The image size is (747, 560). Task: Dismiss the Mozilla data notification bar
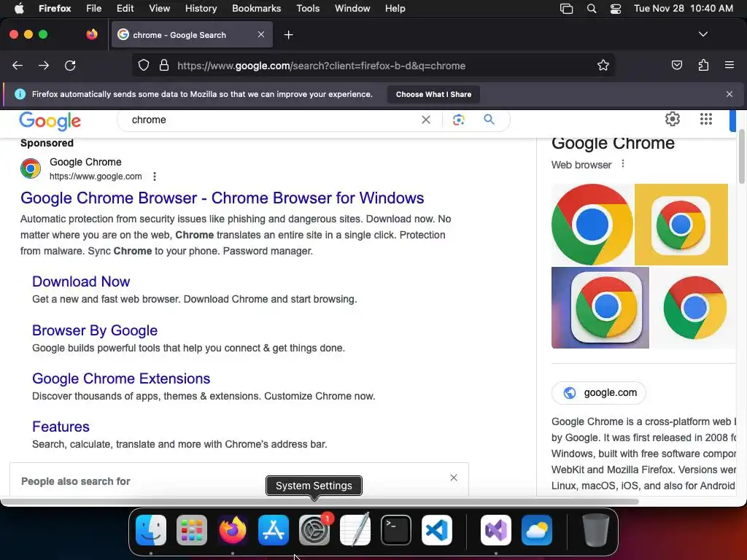729,94
